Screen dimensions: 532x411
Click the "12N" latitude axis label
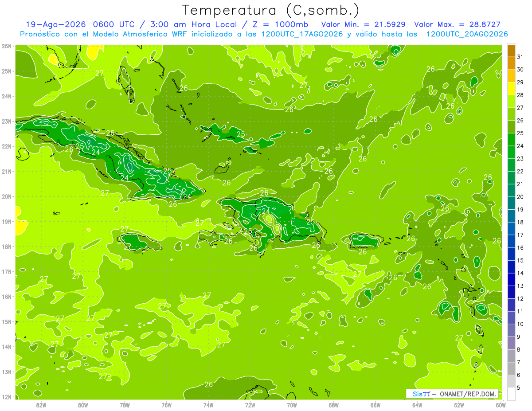(6, 397)
